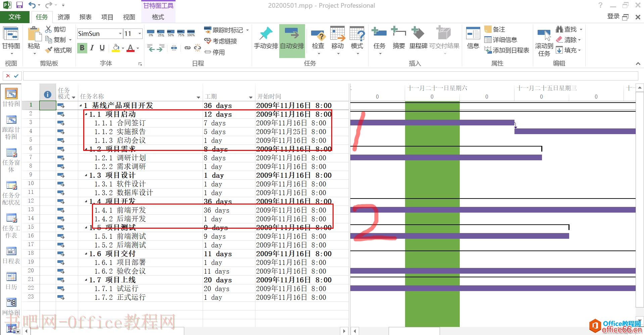The width and height of the screenshot is (644, 335).
Task: Open Mark on Track dropdown arrow
Action: coord(247,30)
